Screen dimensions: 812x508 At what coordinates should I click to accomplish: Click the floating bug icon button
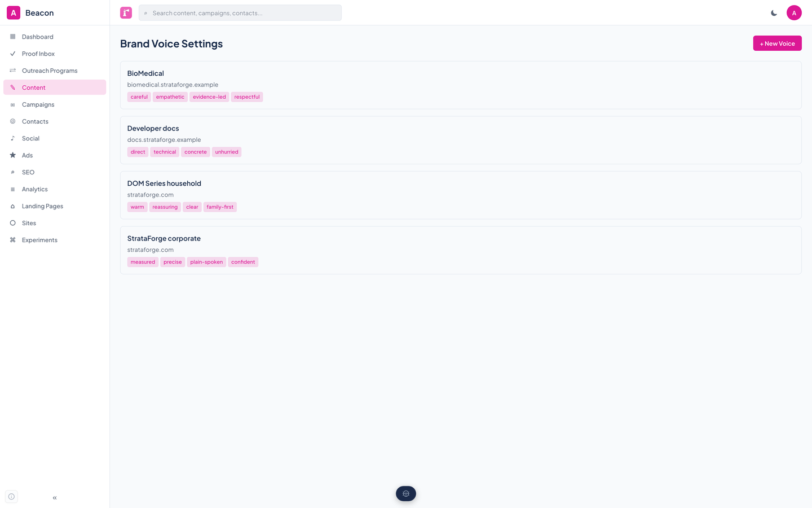coord(406,493)
